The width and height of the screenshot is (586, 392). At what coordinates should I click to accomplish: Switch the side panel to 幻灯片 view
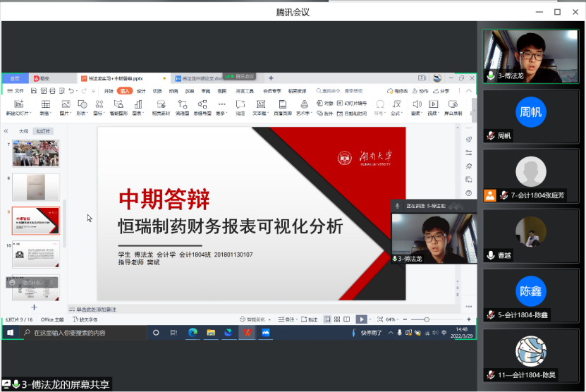[x=43, y=131]
